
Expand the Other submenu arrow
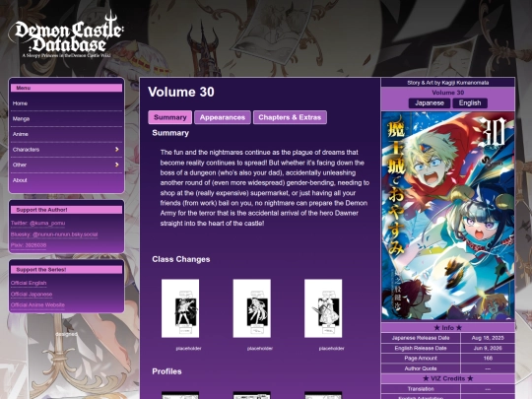116,165
